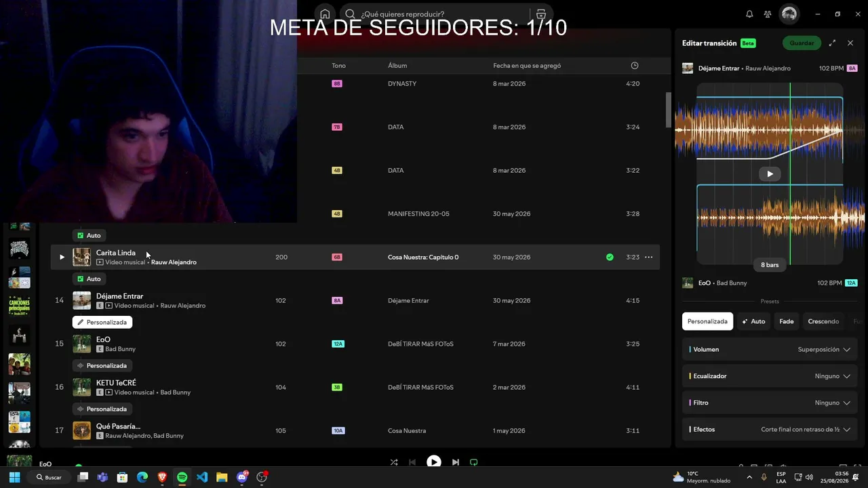Viewport: 868px width, 488px height.
Task: Open the Bad Bunny artist link under EoO
Action: click(x=120, y=349)
